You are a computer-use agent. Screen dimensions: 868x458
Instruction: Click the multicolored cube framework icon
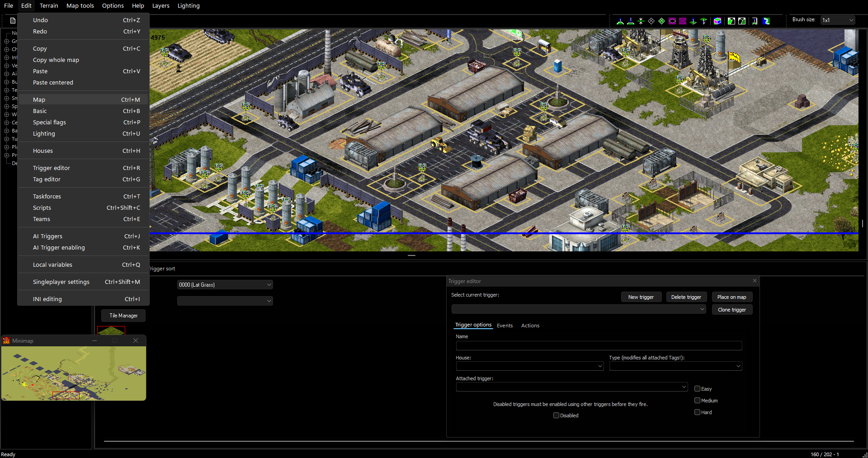717,21
